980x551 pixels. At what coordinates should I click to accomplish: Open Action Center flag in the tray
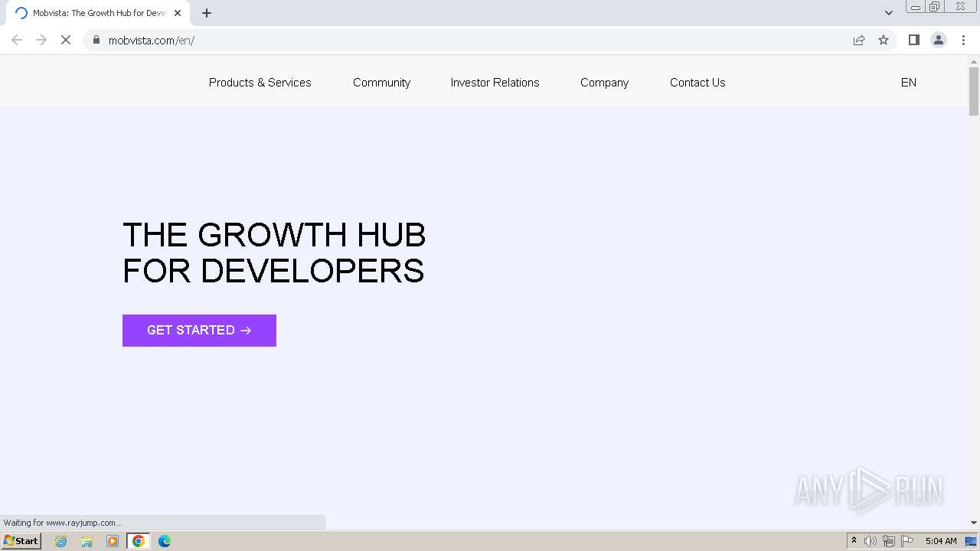tap(907, 541)
